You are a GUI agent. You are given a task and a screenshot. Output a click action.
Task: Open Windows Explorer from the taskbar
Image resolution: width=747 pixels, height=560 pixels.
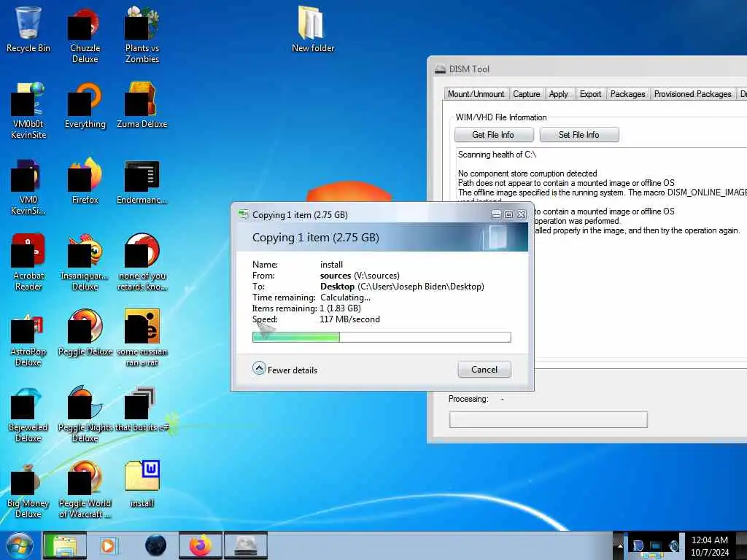pos(65,545)
